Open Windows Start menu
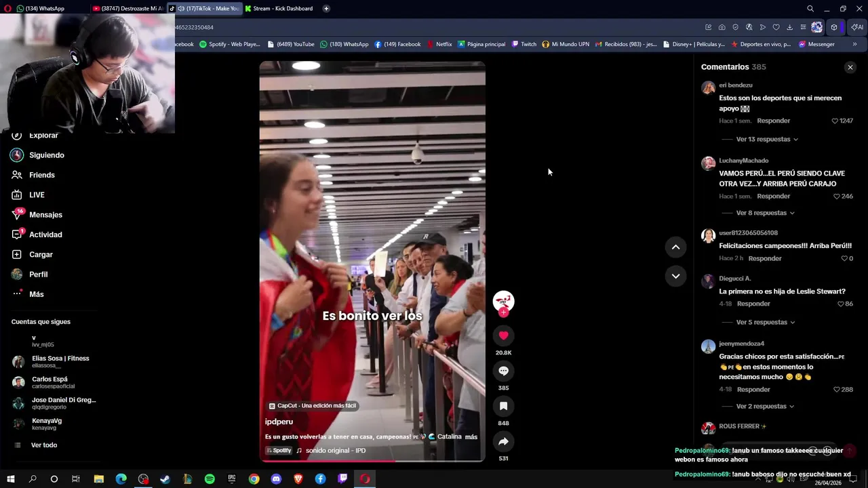This screenshot has height=488, width=868. click(x=11, y=479)
